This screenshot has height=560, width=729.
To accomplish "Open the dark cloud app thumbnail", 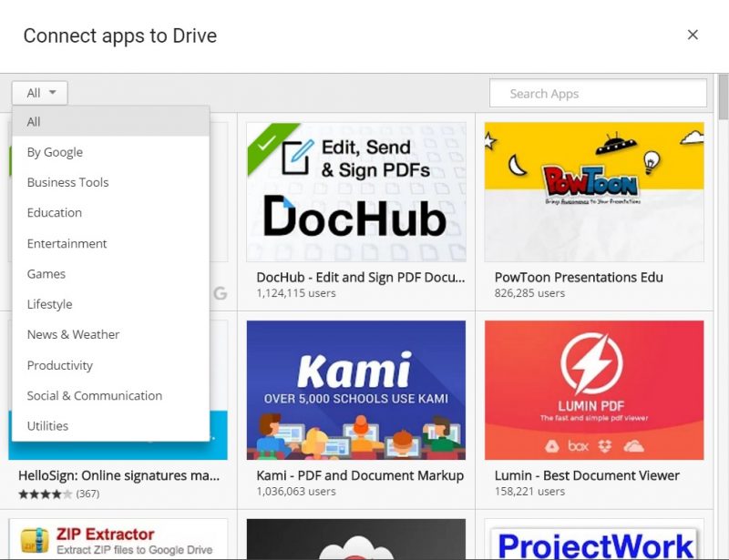I will 356,539.
